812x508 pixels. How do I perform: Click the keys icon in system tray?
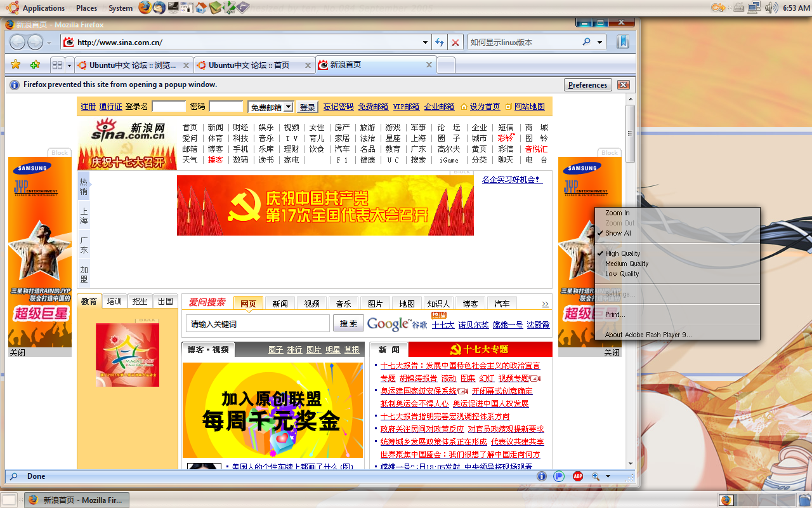click(x=718, y=8)
